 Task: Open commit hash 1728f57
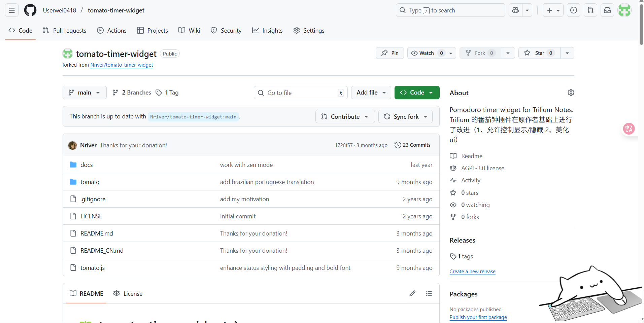click(344, 145)
